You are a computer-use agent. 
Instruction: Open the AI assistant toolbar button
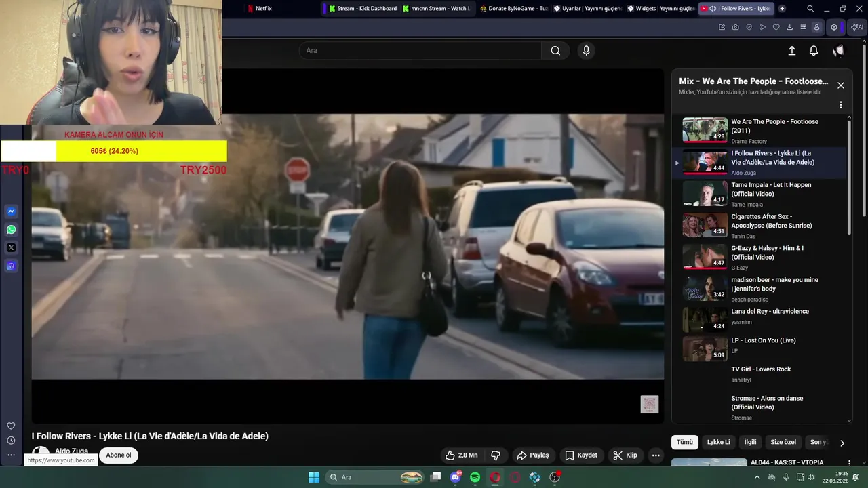tap(856, 27)
